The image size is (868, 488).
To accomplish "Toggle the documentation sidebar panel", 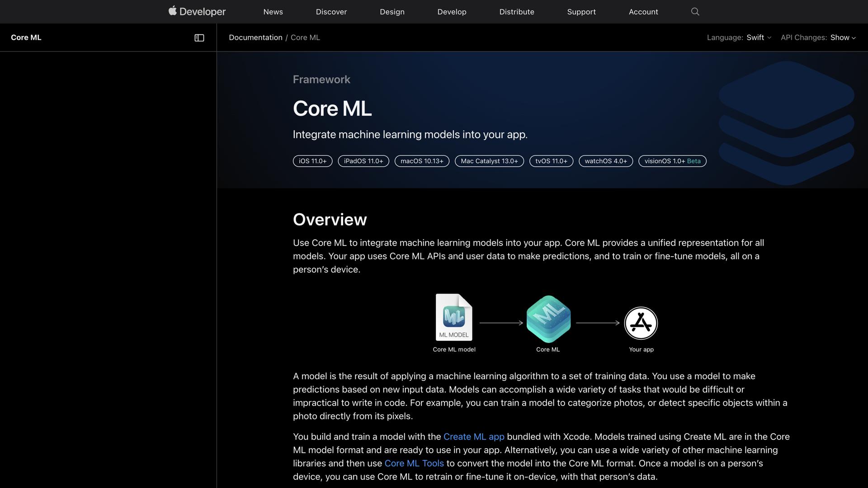I will coord(199,38).
